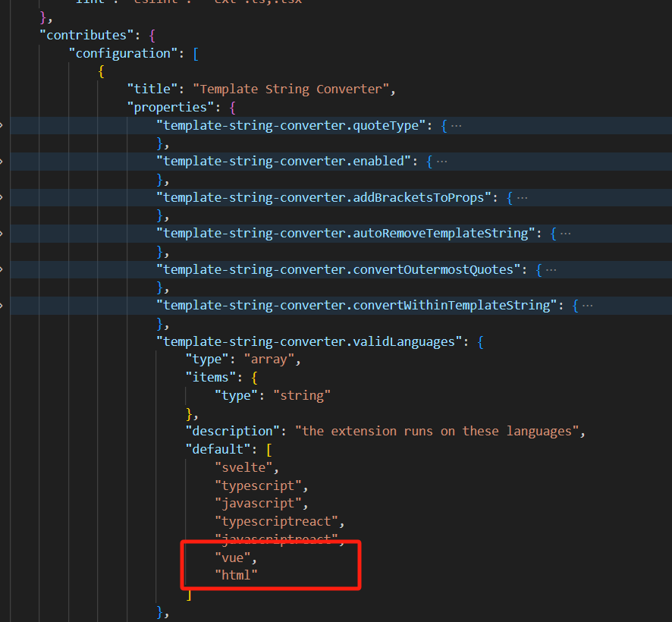Click the "javascript" default value
The image size is (672, 622).
tap(261, 503)
